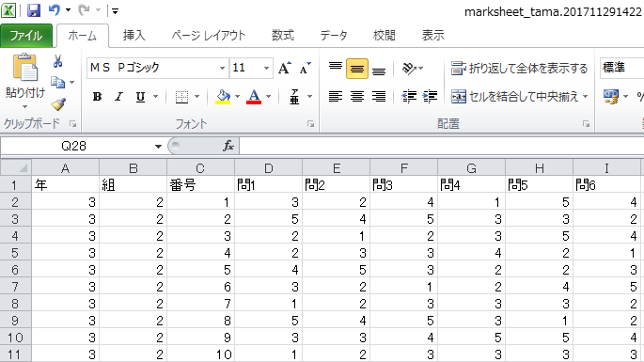Switch to the 校閲 tab
The image size is (644, 362).
click(x=384, y=36)
